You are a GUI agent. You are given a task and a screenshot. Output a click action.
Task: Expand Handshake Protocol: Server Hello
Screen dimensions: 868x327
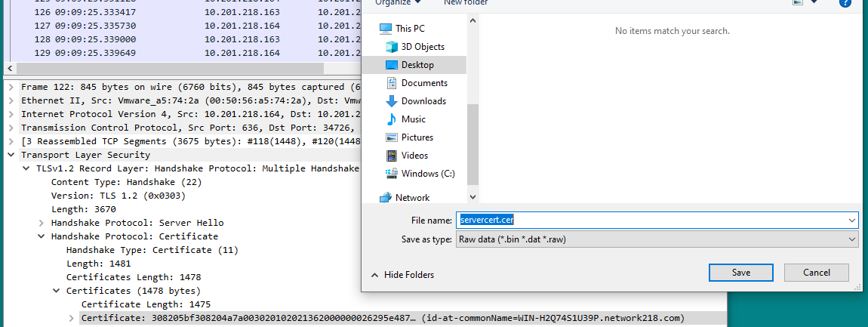41,223
